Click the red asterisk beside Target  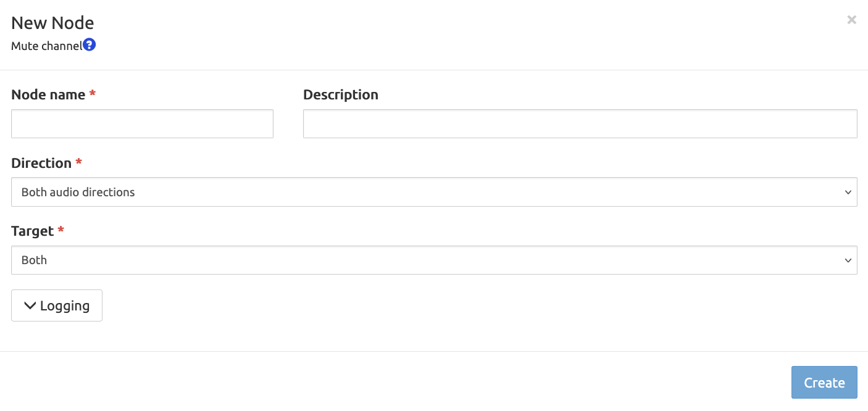tap(61, 230)
